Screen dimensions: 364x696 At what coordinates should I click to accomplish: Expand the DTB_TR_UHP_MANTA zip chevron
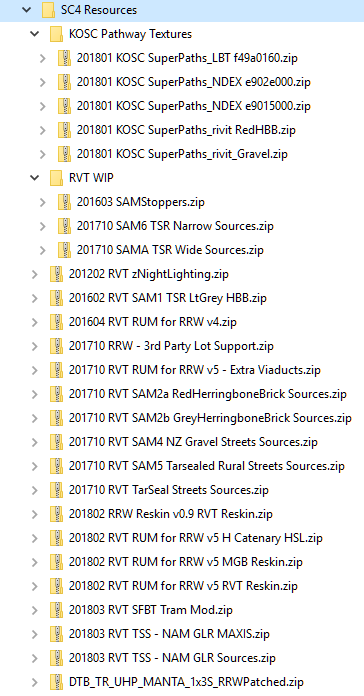pyautogui.click(x=35, y=682)
